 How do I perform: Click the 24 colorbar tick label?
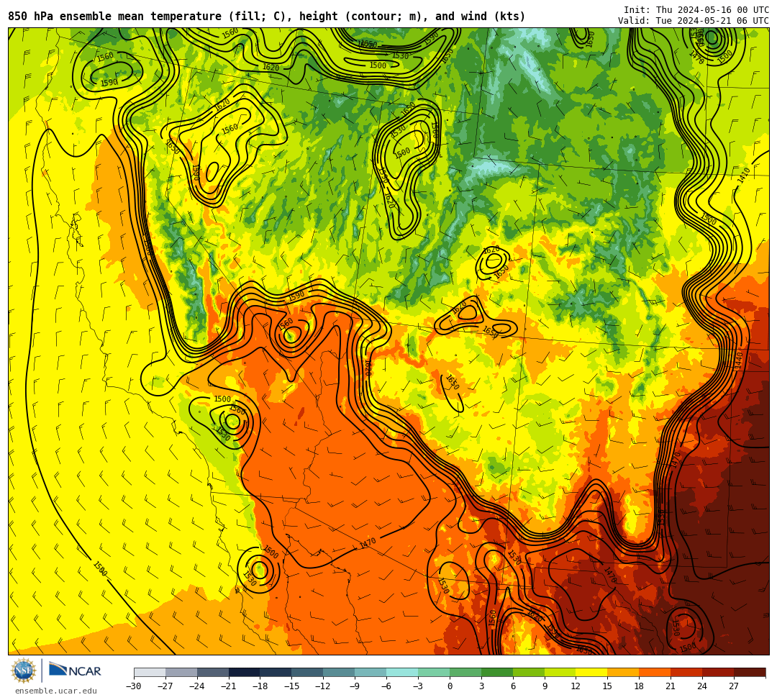click(x=702, y=686)
